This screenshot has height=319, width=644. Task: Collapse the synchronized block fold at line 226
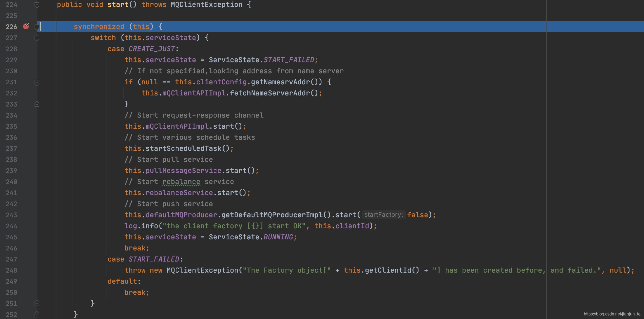click(x=37, y=27)
